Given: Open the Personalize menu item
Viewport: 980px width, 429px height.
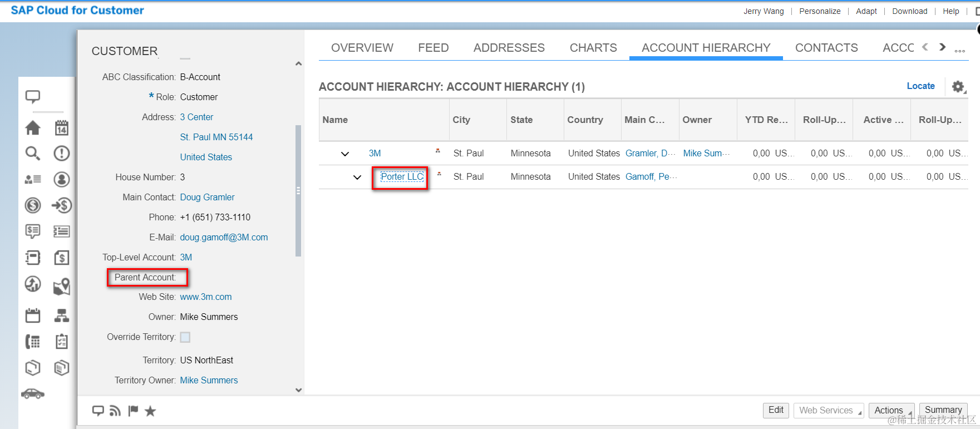Looking at the screenshot, I should [x=820, y=11].
